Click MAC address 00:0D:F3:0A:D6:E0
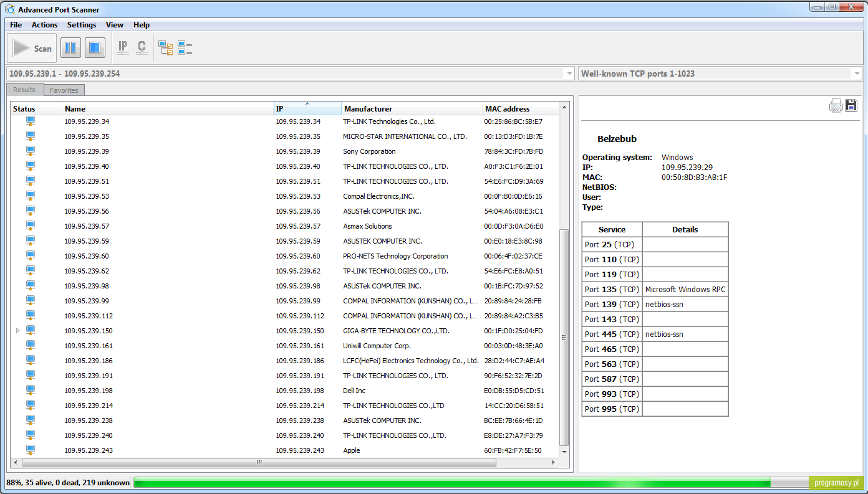 point(513,226)
